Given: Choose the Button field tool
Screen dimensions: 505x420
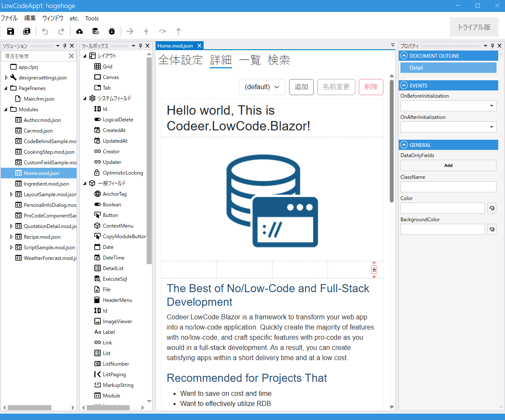Looking at the screenshot, I should point(106,215).
